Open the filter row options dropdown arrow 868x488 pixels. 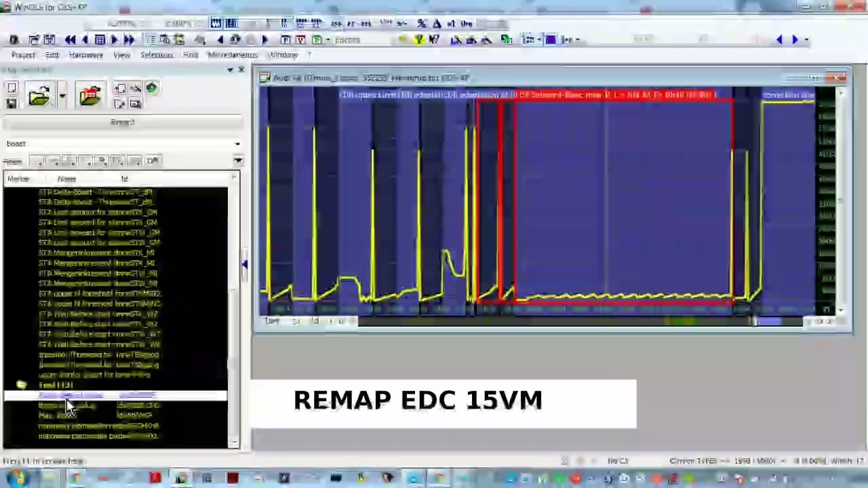click(238, 161)
